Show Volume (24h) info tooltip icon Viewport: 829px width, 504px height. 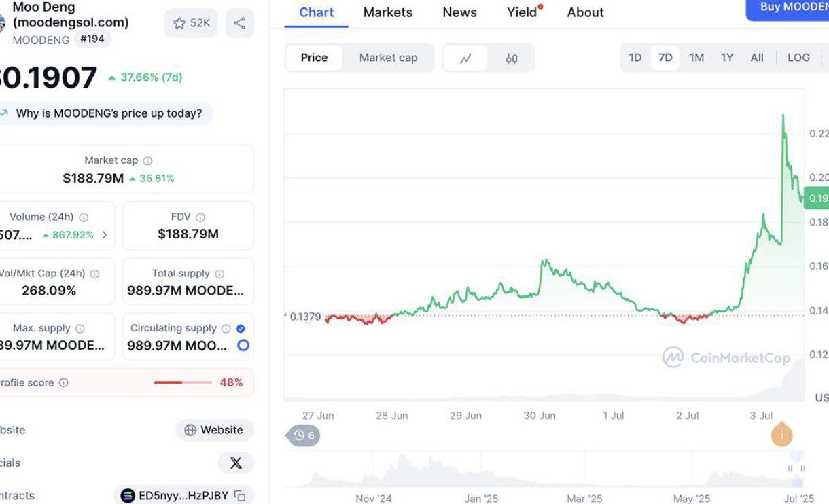(x=84, y=217)
